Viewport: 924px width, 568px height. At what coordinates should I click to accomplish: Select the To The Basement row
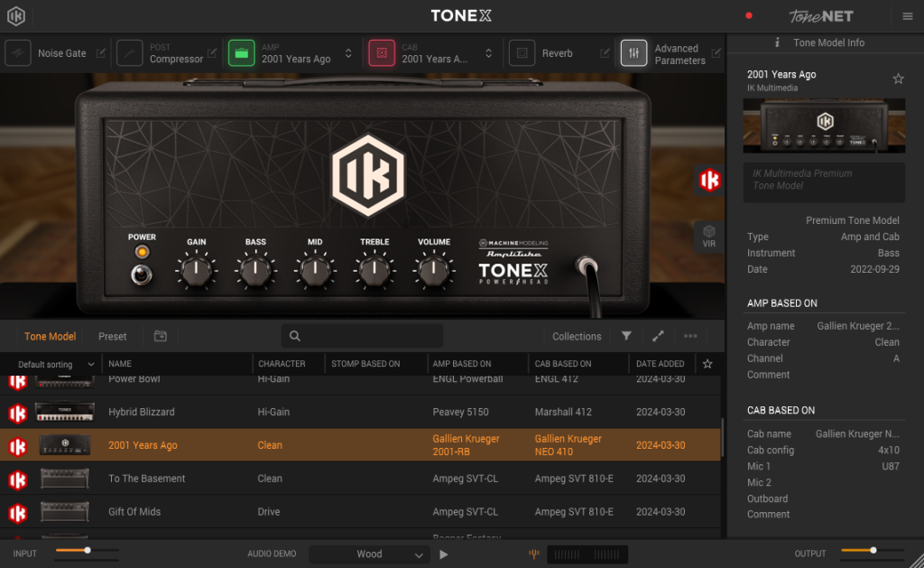coord(360,479)
